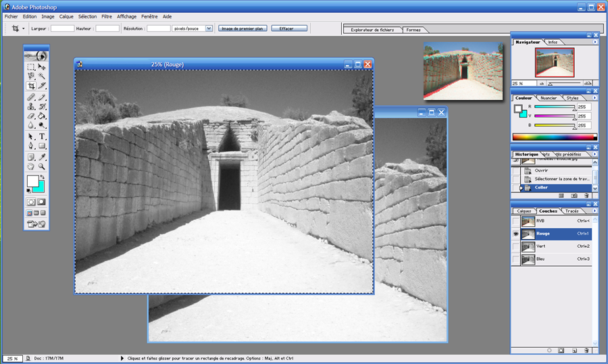
Task: Switch to the Calques tab
Action: pyautogui.click(x=524, y=211)
